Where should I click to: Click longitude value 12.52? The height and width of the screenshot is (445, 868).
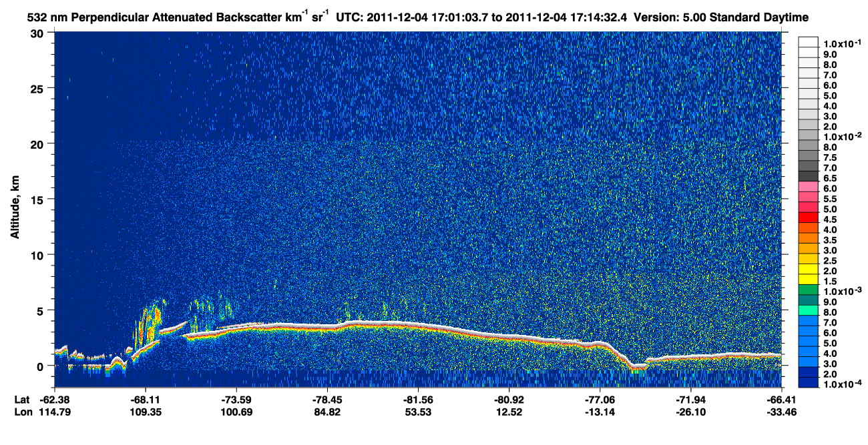click(509, 412)
